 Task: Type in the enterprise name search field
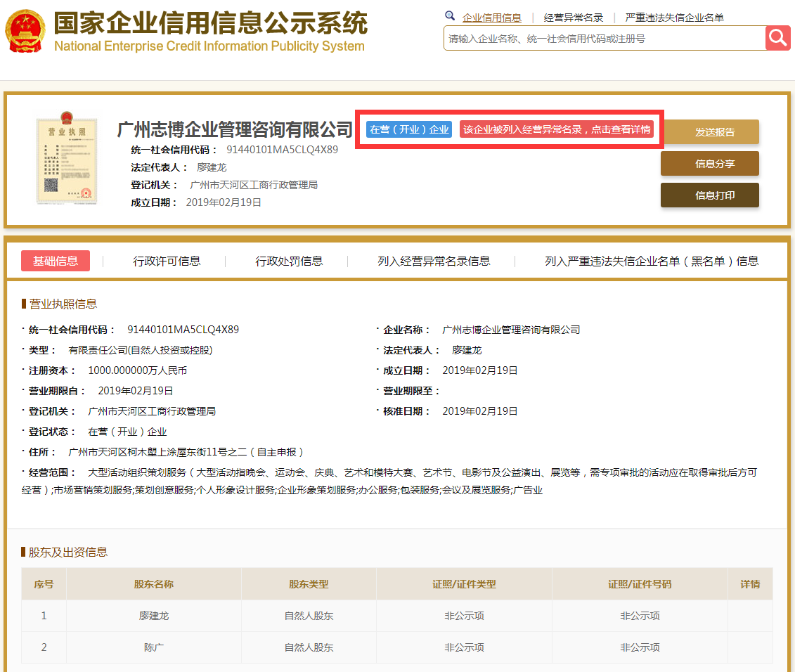603,39
